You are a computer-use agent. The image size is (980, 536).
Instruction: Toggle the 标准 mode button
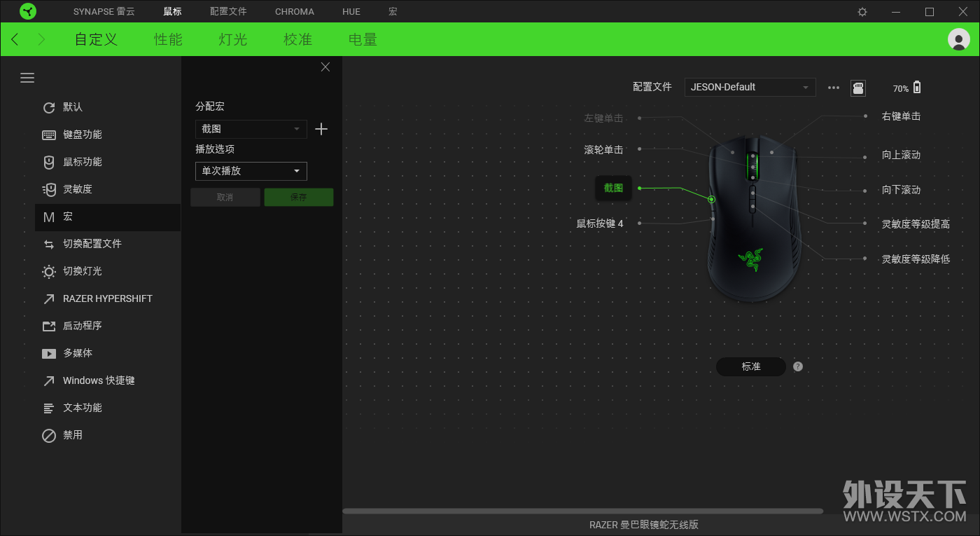point(751,366)
